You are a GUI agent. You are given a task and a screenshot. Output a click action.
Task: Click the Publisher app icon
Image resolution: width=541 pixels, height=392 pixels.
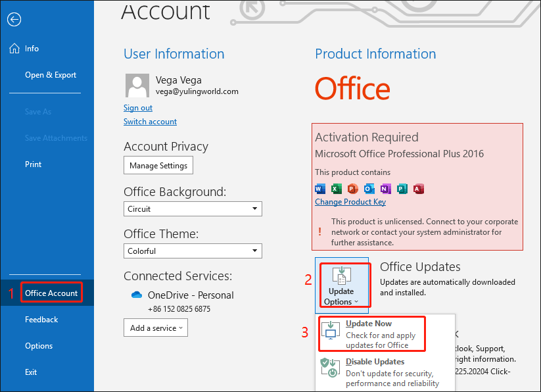click(402, 189)
